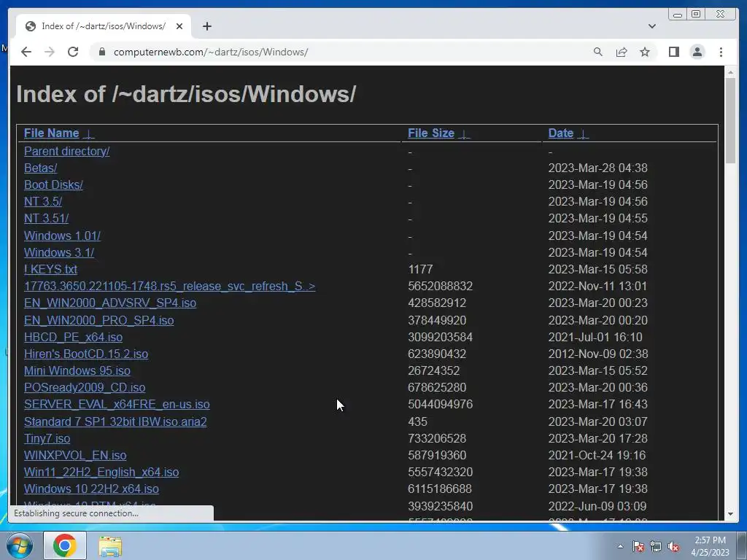Reload the page with refresh icon
The width and height of the screenshot is (747, 560).
[x=73, y=52]
